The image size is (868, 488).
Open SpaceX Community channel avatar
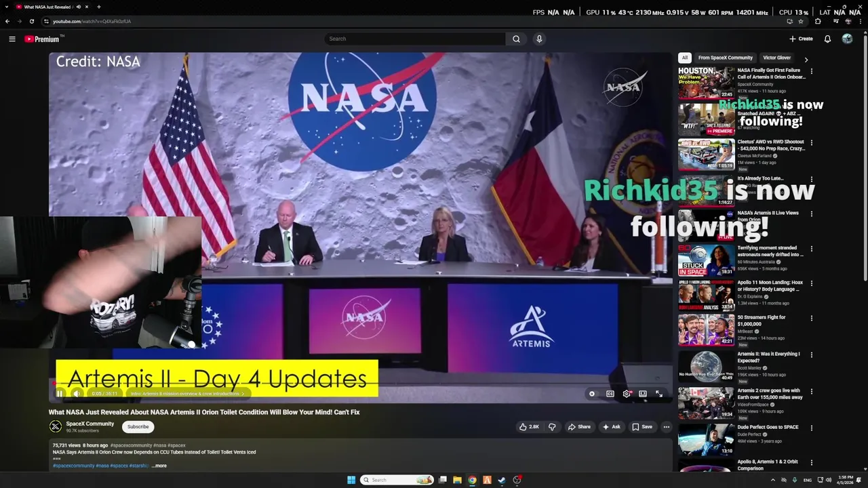(56, 426)
